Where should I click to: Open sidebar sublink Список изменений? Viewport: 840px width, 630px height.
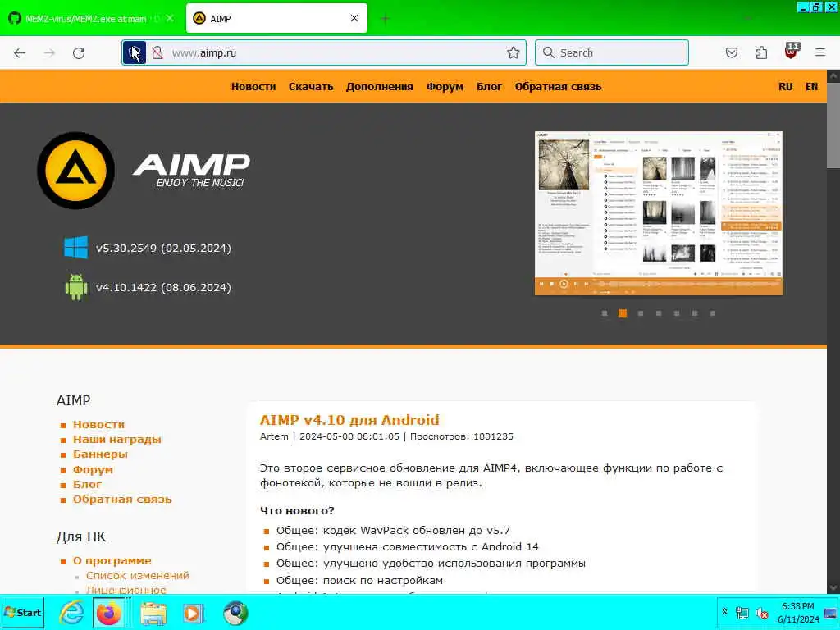click(x=138, y=575)
